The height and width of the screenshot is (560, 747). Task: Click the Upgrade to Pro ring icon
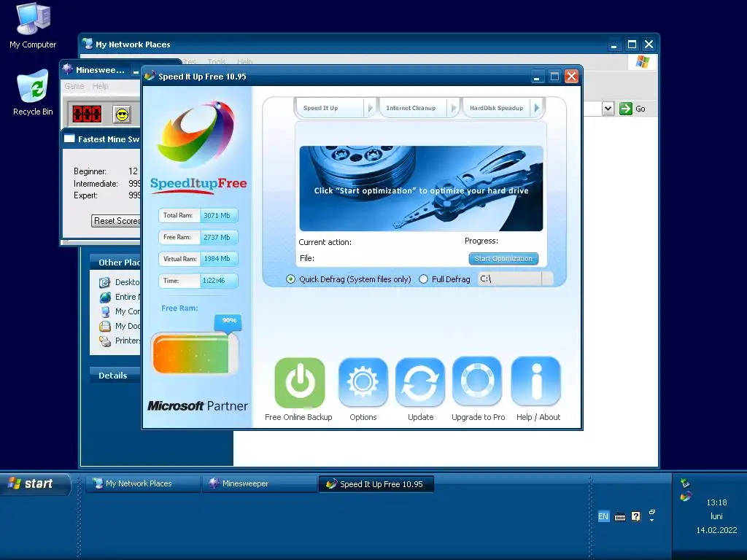477,381
